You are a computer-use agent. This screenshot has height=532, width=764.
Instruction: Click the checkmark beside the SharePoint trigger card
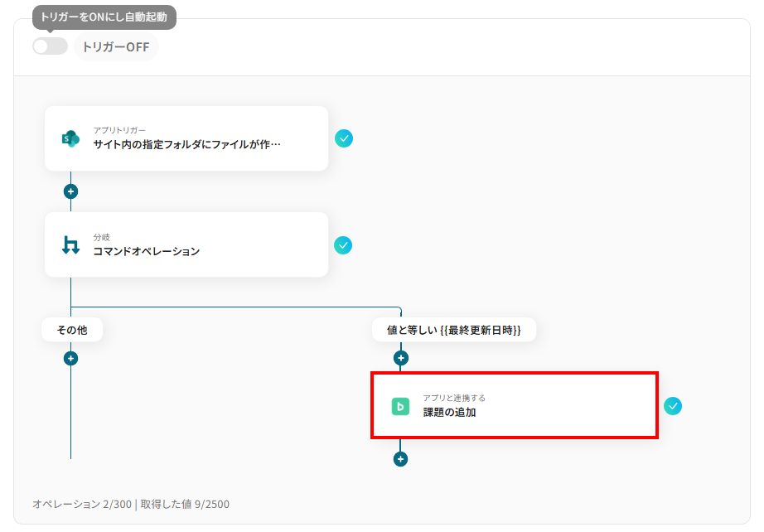pyautogui.click(x=344, y=138)
